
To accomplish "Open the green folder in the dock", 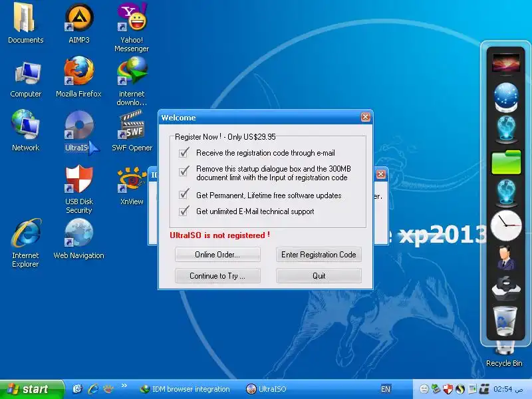I will tap(506, 162).
